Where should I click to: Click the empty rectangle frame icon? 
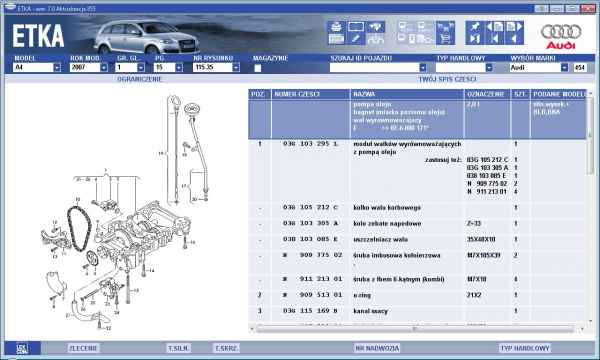pyautogui.click(x=355, y=27)
